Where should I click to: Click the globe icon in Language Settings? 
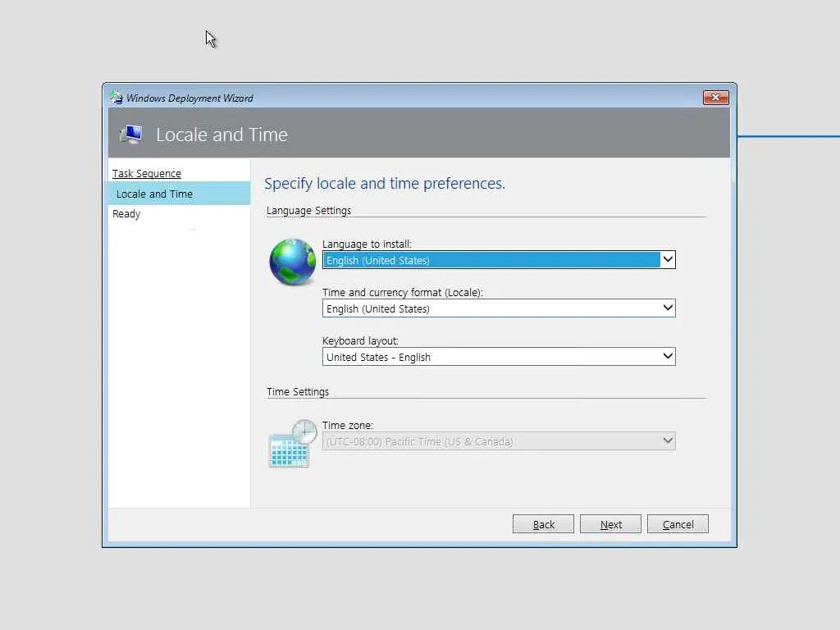pos(293,262)
